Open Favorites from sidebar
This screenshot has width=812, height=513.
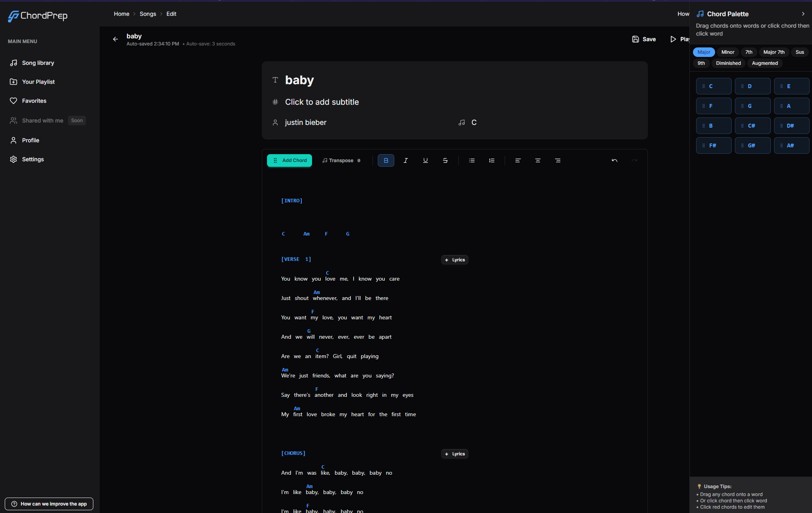pos(34,101)
